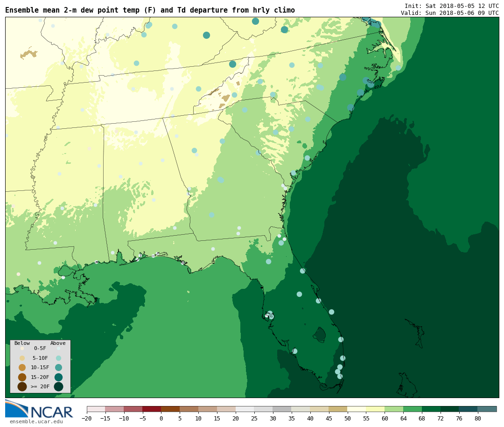Image resolution: width=504 pixels, height=427 pixels.
Task: Click the 'Above' legend header
Action: coord(58,343)
